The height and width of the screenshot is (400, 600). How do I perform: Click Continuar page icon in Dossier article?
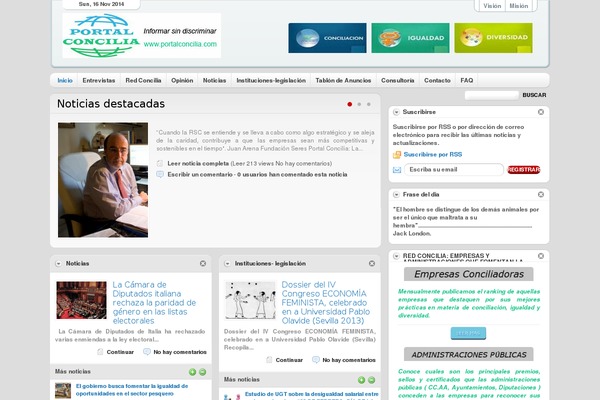tap(269, 360)
